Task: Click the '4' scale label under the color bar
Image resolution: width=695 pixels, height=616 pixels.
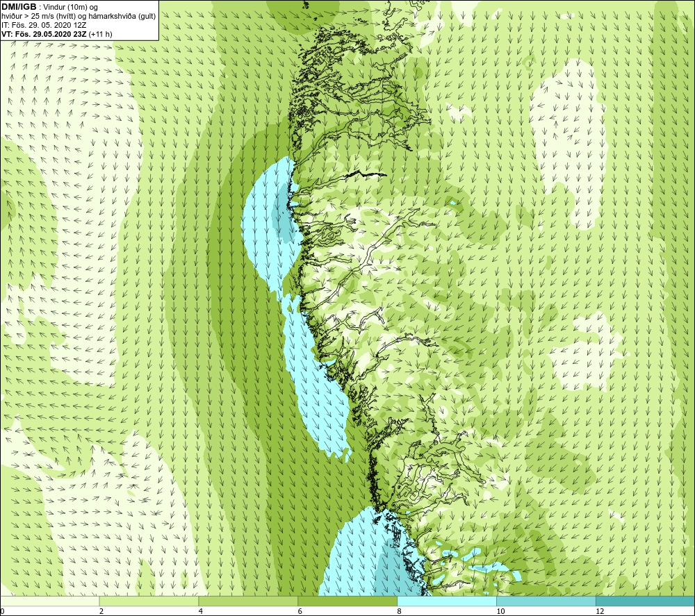Action: click(x=201, y=611)
